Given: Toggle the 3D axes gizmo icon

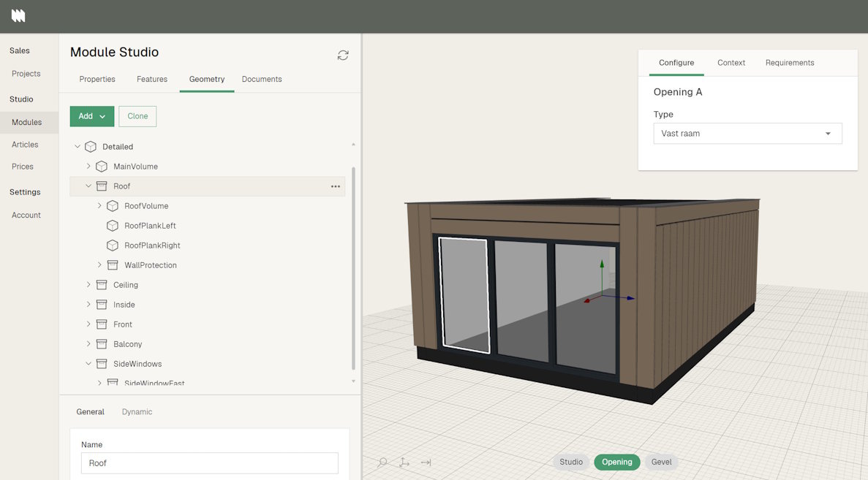Looking at the screenshot, I should pos(404,462).
